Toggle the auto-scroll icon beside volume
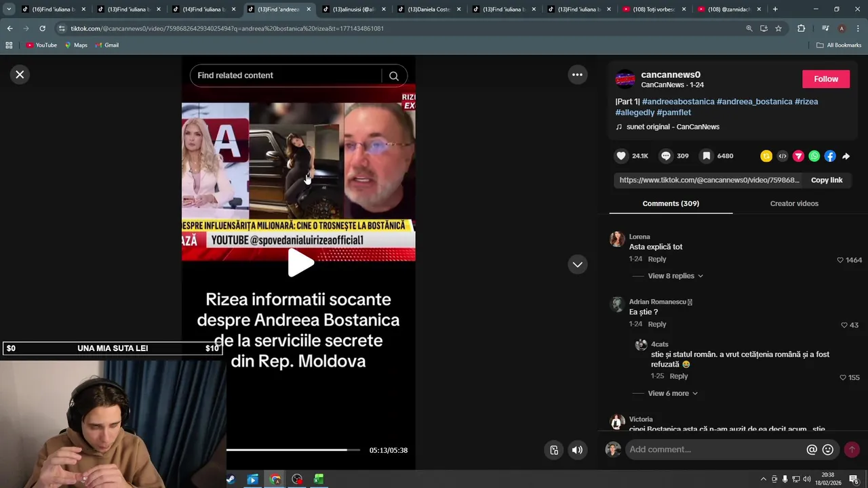 (x=554, y=450)
